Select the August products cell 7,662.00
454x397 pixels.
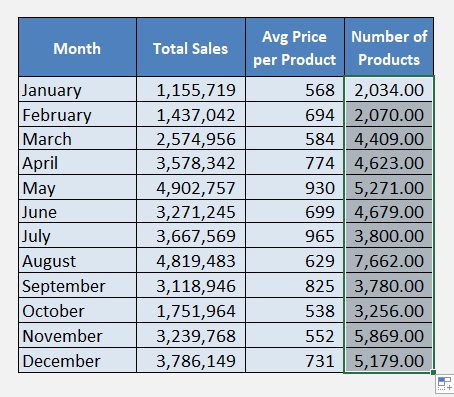coord(389,260)
